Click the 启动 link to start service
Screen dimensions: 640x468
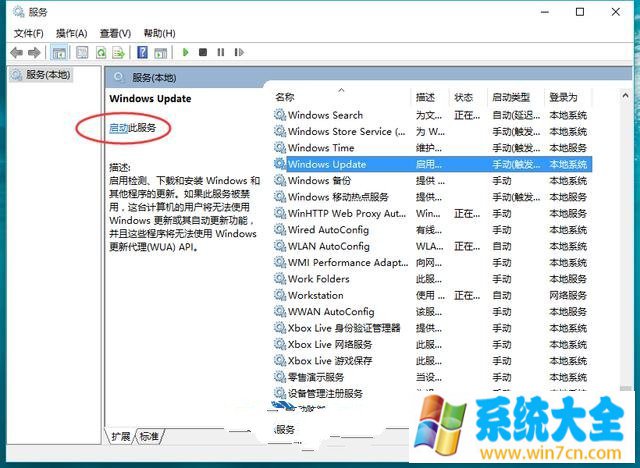click(x=119, y=128)
